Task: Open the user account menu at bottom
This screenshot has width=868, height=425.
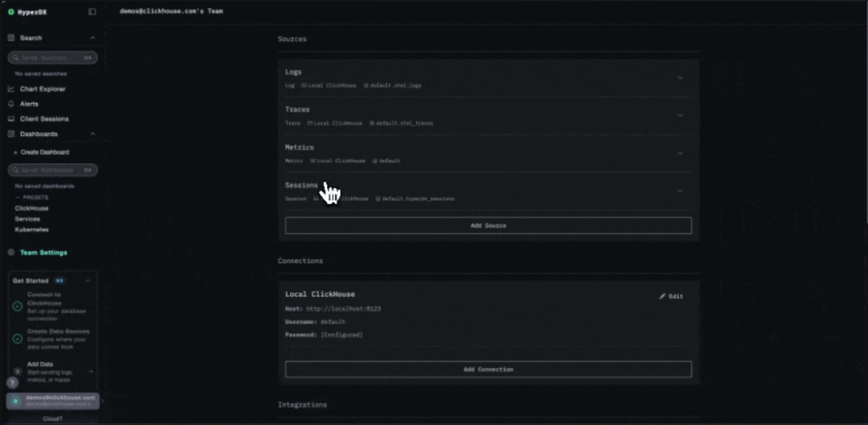Action: 52,401
